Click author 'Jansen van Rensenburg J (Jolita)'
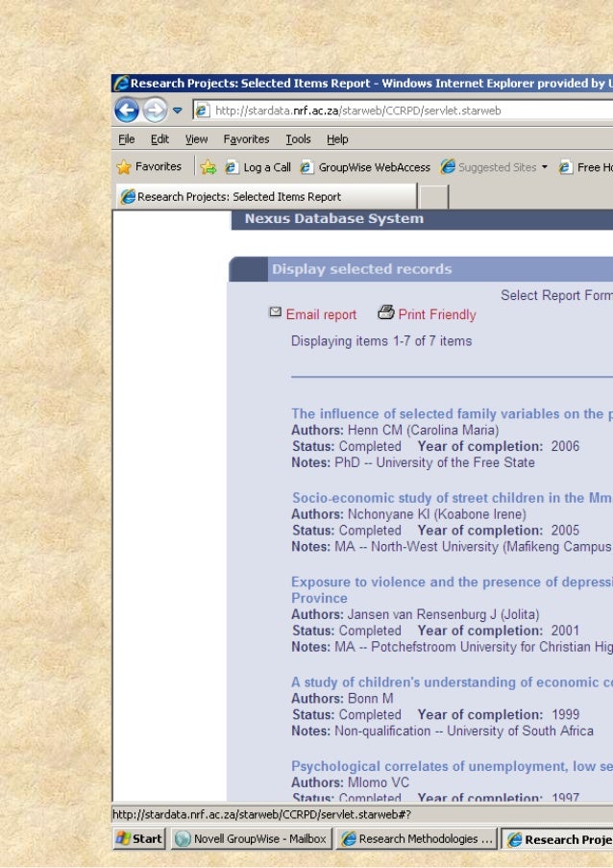The width and height of the screenshot is (613, 868). tap(443, 614)
